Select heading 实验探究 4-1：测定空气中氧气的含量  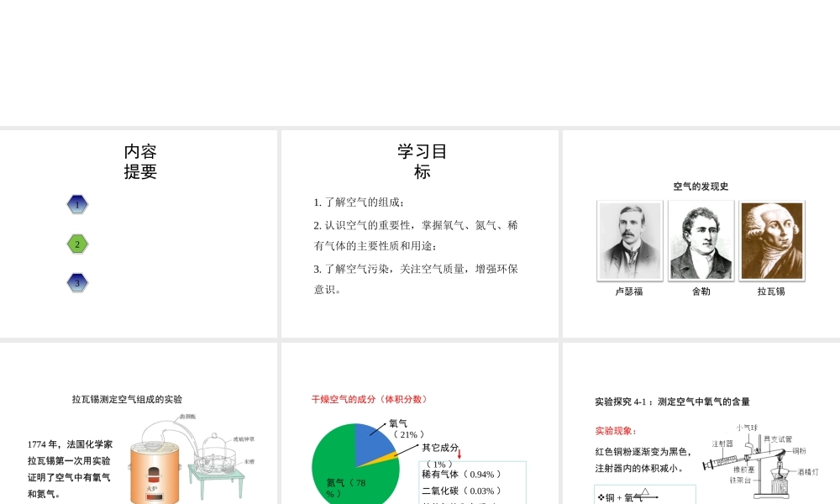click(x=672, y=402)
